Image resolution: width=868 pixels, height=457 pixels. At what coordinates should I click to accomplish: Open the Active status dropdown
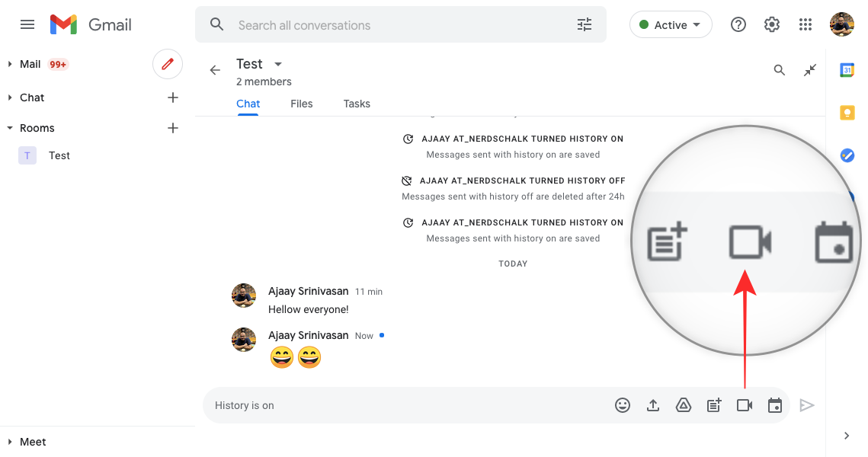point(671,25)
